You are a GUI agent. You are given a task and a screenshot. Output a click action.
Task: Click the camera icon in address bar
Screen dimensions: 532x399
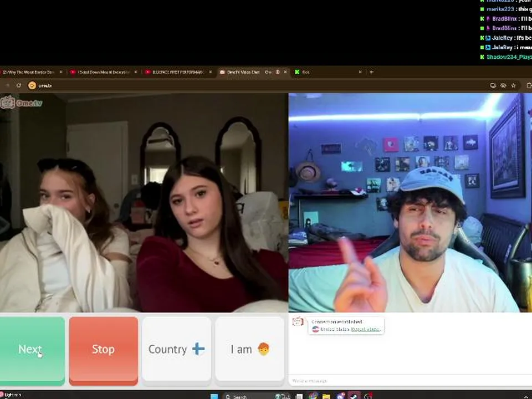tap(493, 85)
